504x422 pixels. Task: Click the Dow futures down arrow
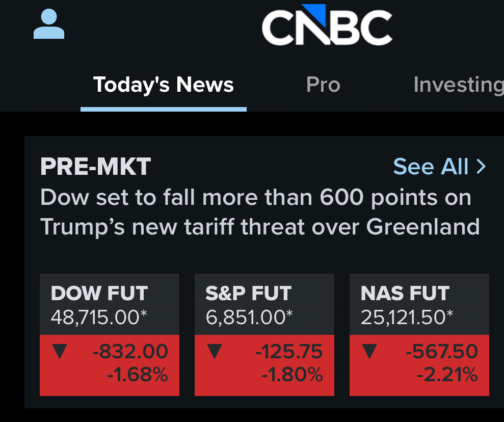[x=60, y=351]
